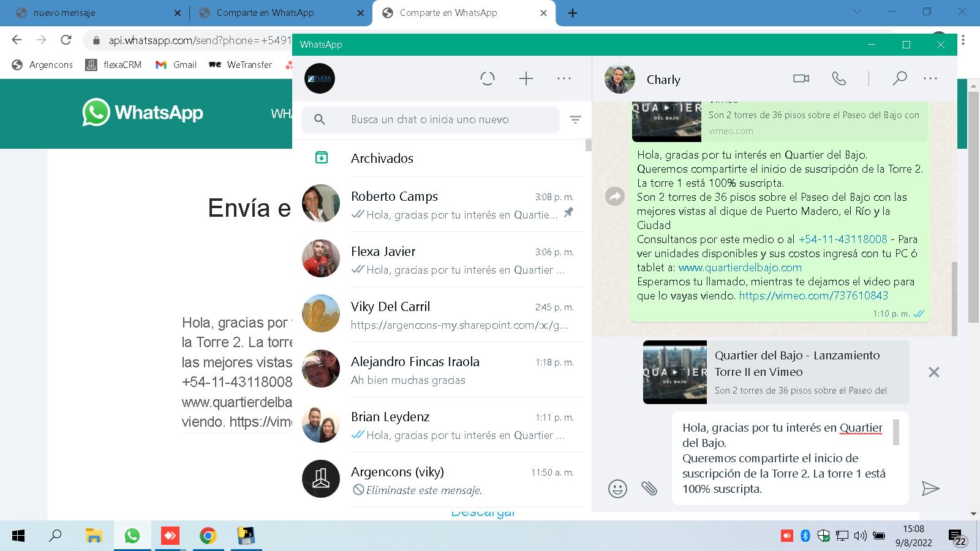Open the volume control in system tray

[860, 536]
